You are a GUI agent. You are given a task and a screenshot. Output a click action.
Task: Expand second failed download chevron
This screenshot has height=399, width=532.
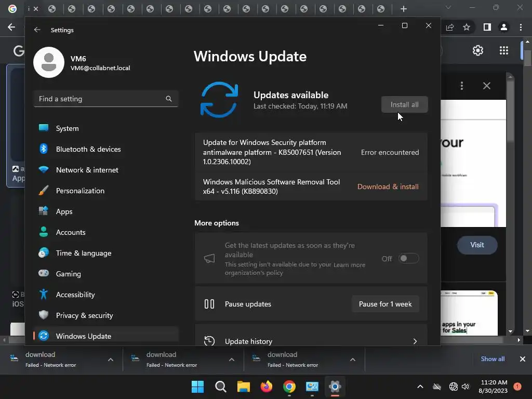click(232, 360)
